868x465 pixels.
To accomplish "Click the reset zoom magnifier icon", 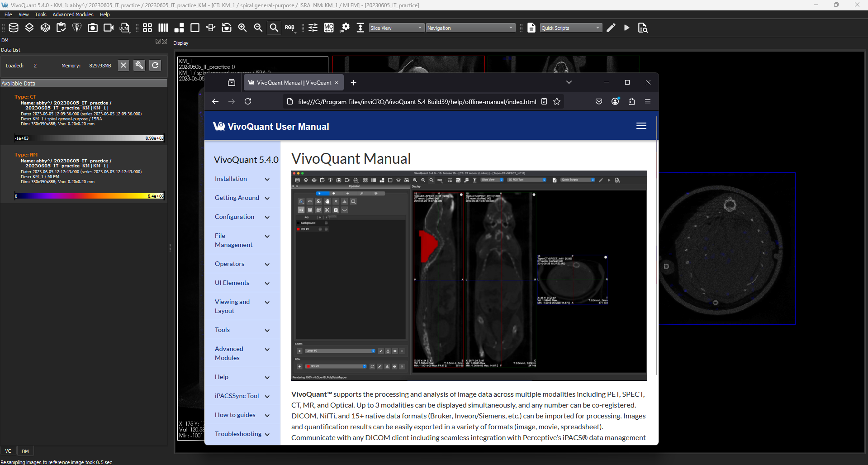I will [274, 28].
